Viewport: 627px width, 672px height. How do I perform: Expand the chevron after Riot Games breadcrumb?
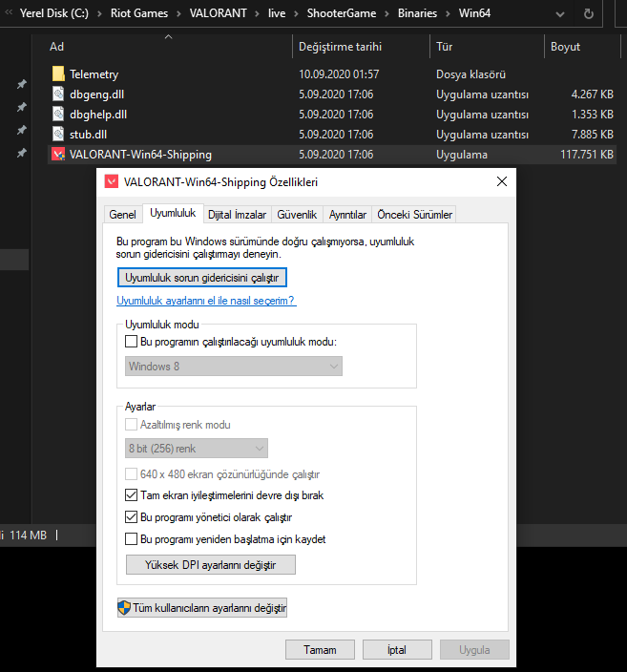[178, 13]
